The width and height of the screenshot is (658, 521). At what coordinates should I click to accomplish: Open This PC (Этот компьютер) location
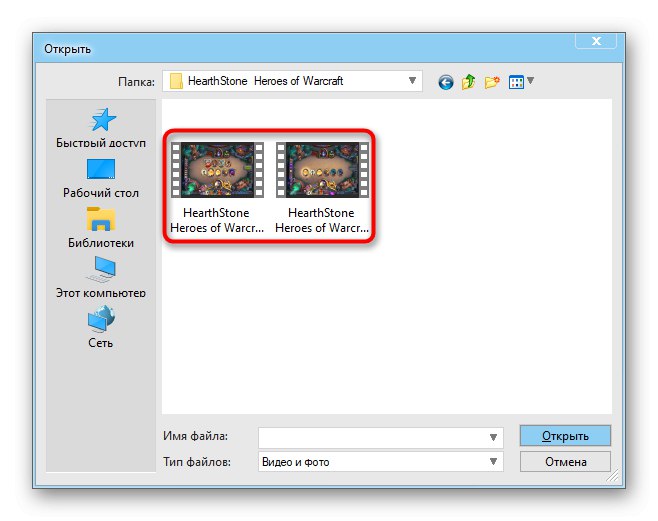pyautogui.click(x=101, y=278)
